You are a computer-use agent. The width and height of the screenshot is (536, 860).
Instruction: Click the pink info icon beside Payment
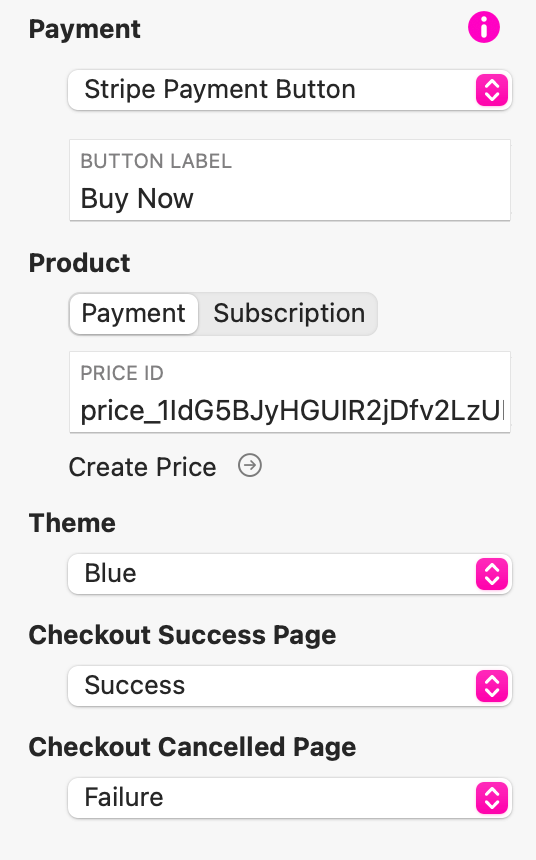484,27
